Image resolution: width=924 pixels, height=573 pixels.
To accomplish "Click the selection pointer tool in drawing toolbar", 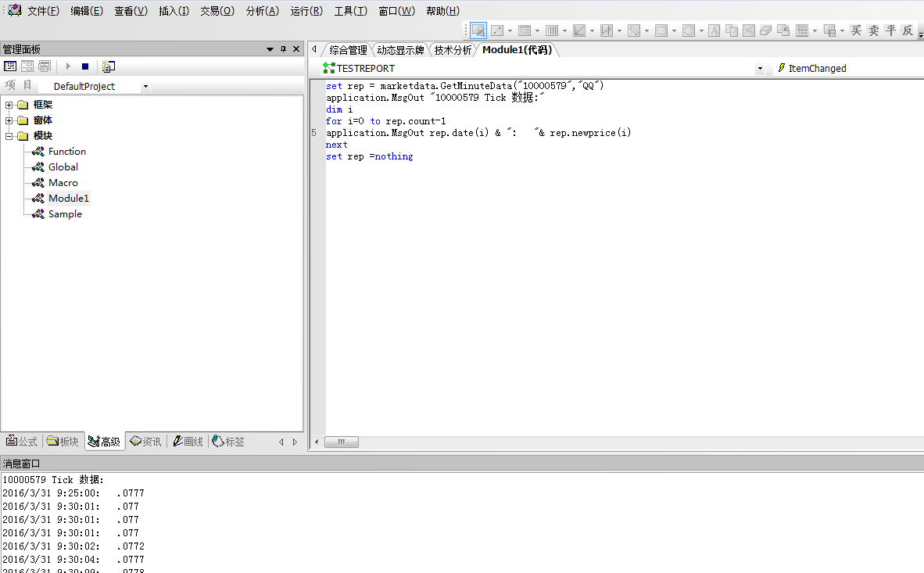I will point(478,30).
